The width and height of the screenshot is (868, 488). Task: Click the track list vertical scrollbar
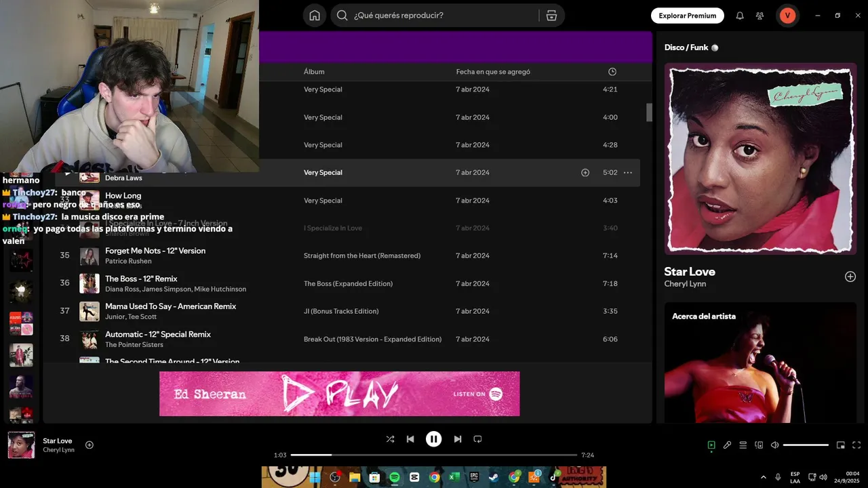pyautogui.click(x=649, y=113)
